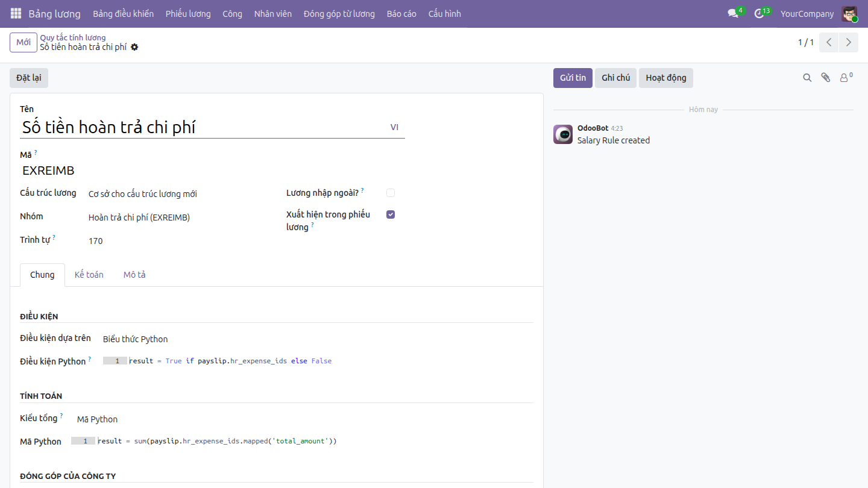Open the Công menu
The width and height of the screenshot is (868, 488).
pos(232,13)
